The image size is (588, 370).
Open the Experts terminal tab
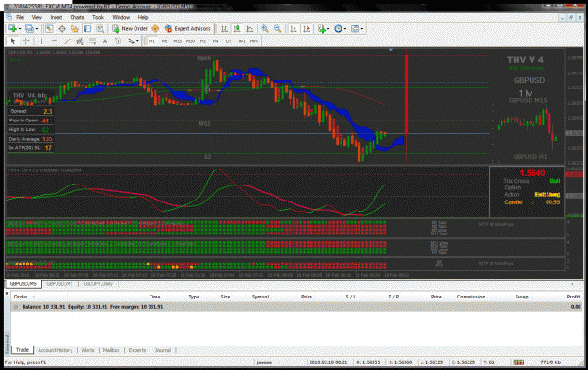coord(136,350)
